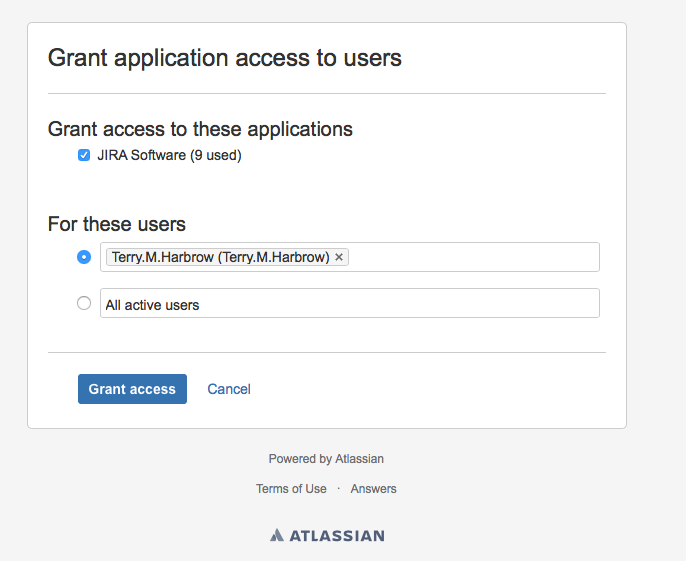Select the specific users radio button
Image resolution: width=686 pixels, height=561 pixels.
[x=84, y=257]
